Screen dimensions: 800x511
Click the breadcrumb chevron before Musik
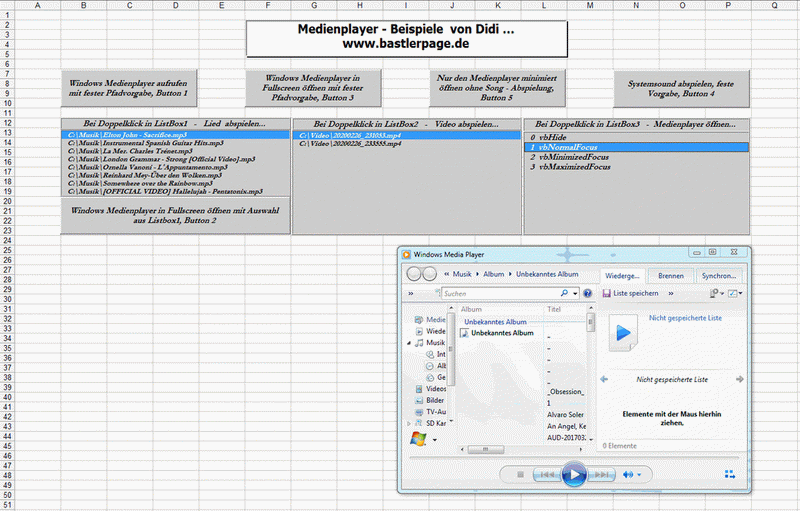(446, 274)
